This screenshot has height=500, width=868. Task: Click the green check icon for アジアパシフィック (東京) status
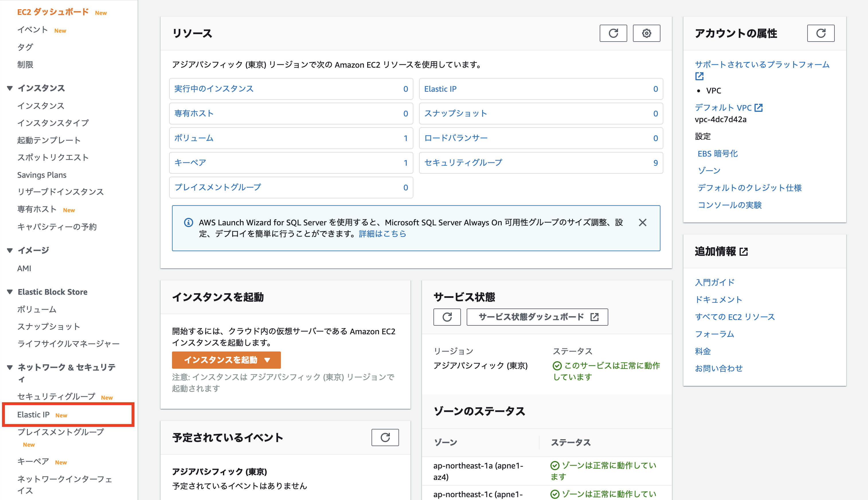(x=557, y=366)
